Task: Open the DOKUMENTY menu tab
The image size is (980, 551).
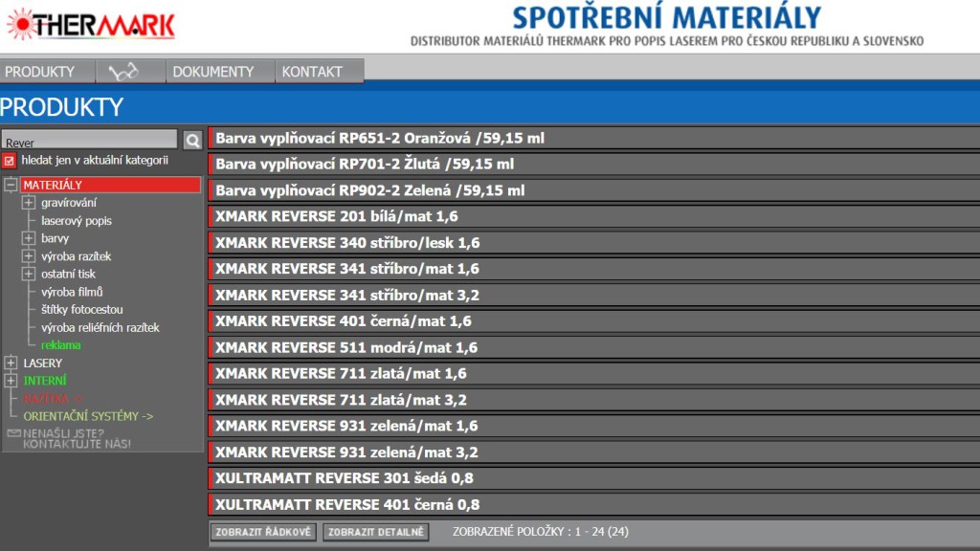Action: 213,72
